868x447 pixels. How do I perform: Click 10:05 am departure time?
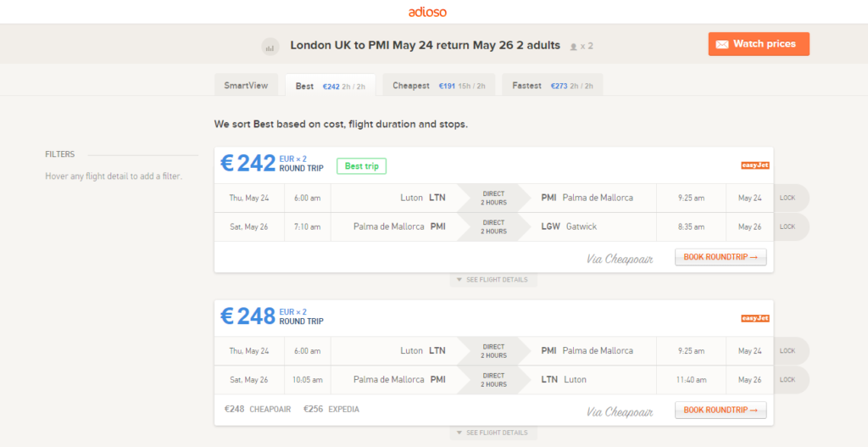pyautogui.click(x=308, y=380)
